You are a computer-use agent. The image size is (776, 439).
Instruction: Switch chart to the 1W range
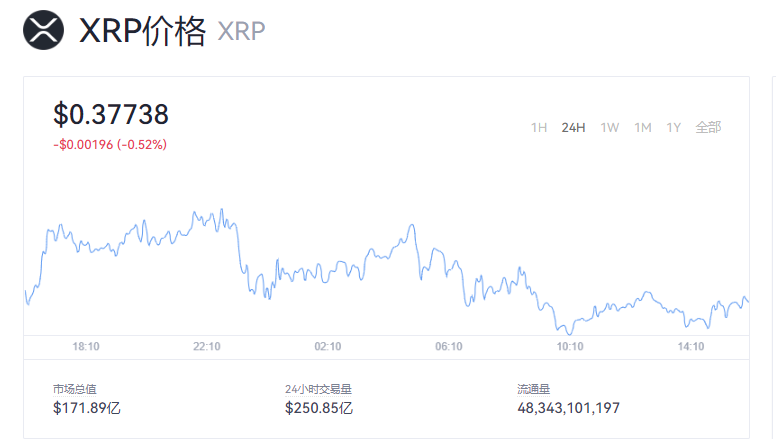pos(610,128)
